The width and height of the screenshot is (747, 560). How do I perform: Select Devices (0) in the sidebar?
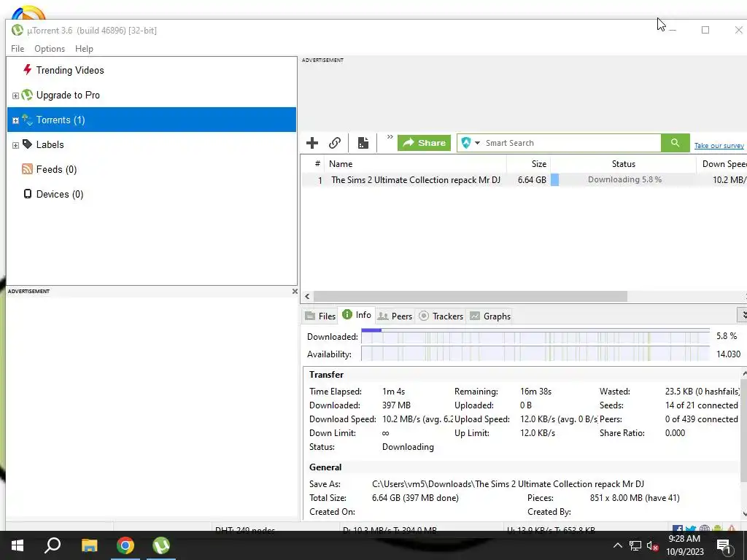tap(60, 194)
